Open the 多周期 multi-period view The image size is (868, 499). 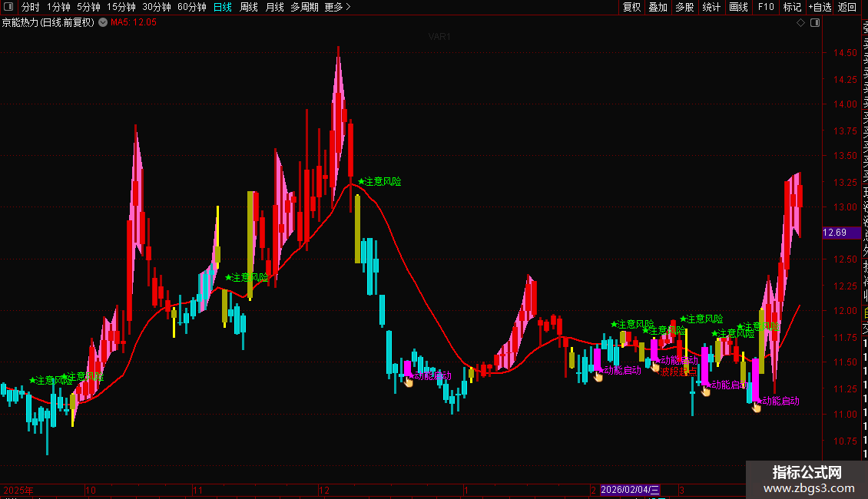[x=304, y=7]
